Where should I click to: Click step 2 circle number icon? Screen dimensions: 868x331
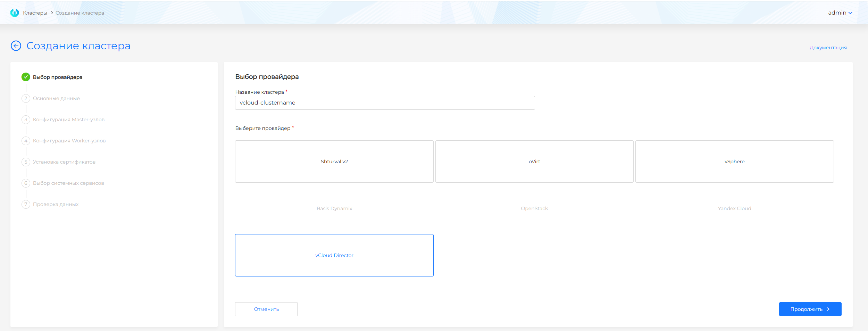click(26, 98)
